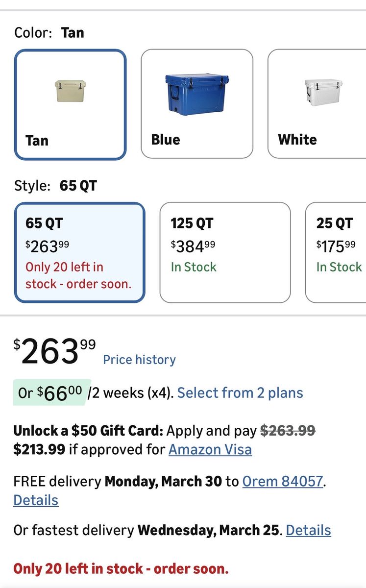
Task: Tap the green $66.00 installment badge
Action: coord(52,392)
